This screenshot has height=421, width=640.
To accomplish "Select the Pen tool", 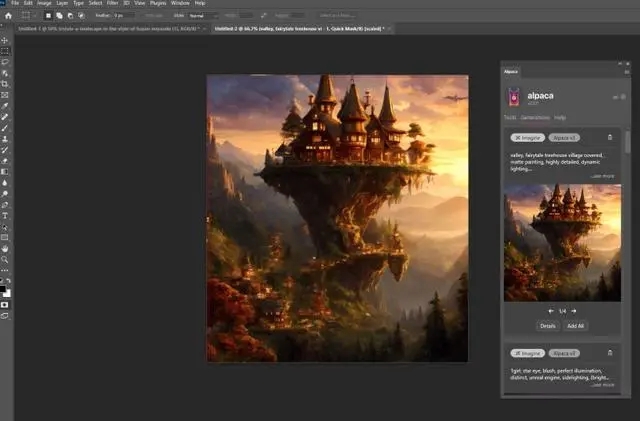I will pos(4,205).
